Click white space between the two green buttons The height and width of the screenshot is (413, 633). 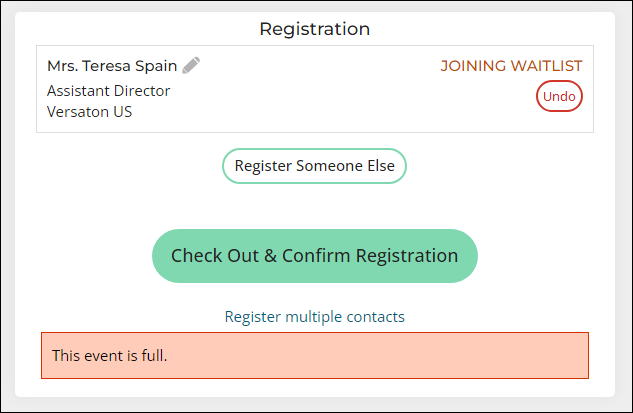click(x=314, y=206)
